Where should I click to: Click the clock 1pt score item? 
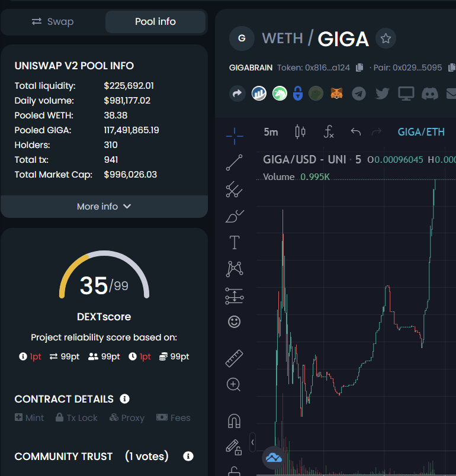140,356
